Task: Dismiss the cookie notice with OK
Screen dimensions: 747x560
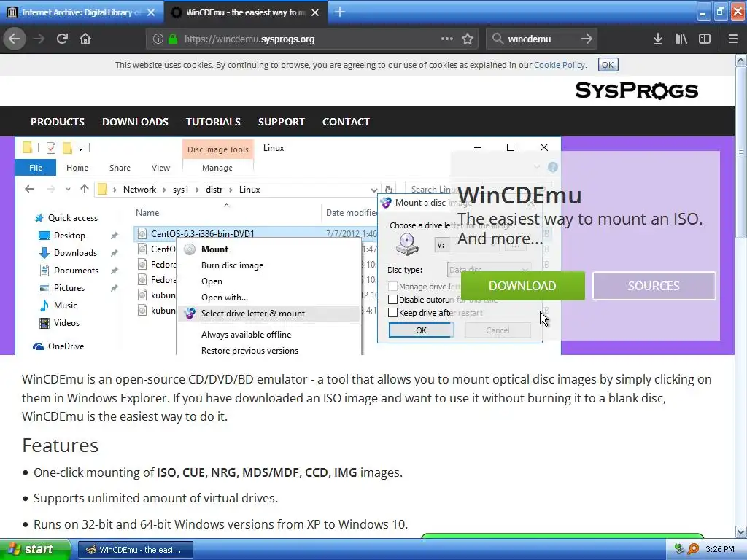Action: click(608, 65)
